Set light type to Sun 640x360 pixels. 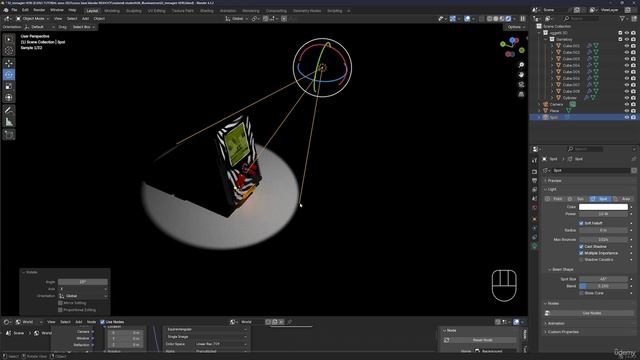[577, 199]
